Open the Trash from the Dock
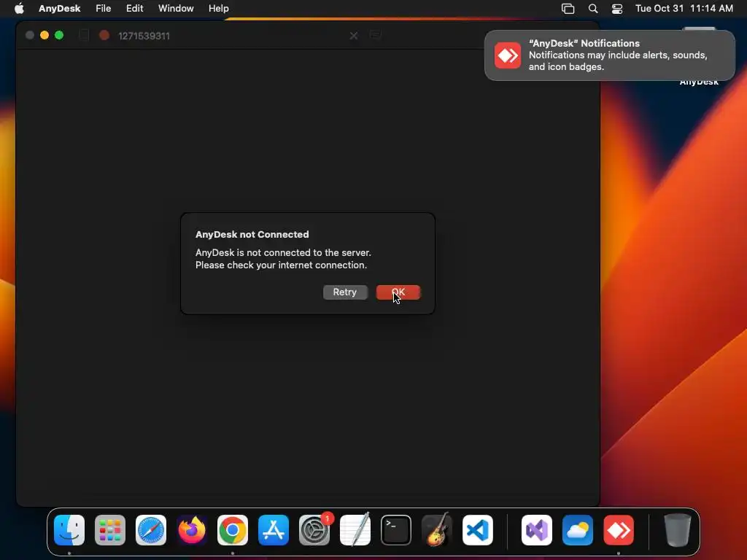The image size is (747, 560). click(678, 530)
